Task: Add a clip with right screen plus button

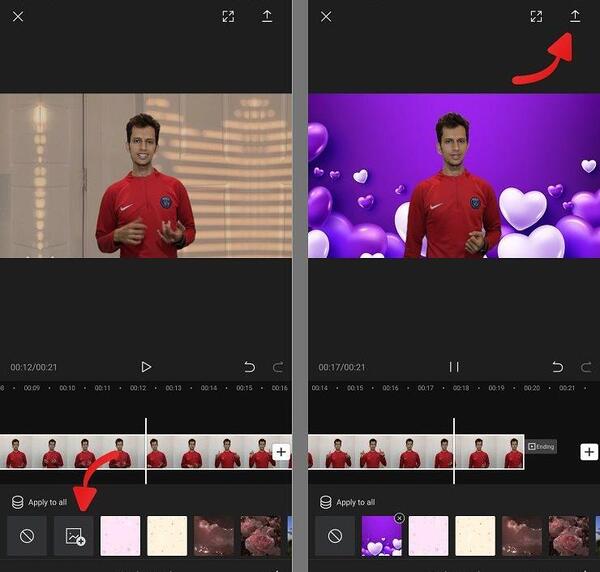Action: point(589,452)
